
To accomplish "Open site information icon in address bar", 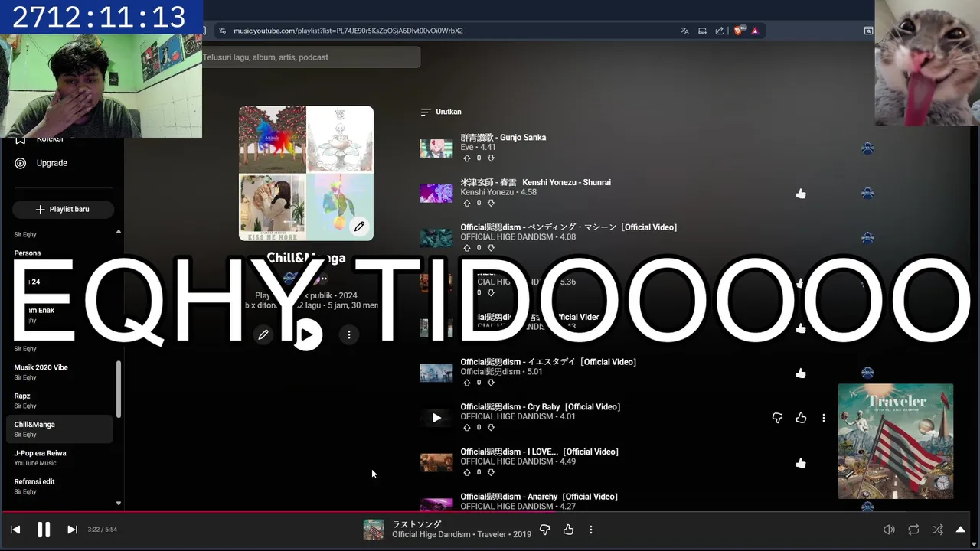I will click(222, 31).
